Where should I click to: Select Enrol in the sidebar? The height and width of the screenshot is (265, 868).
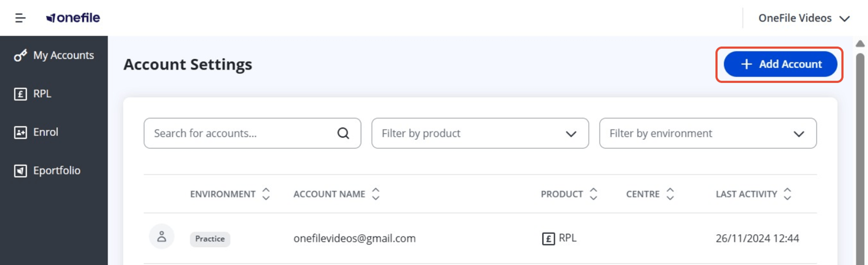54,132
